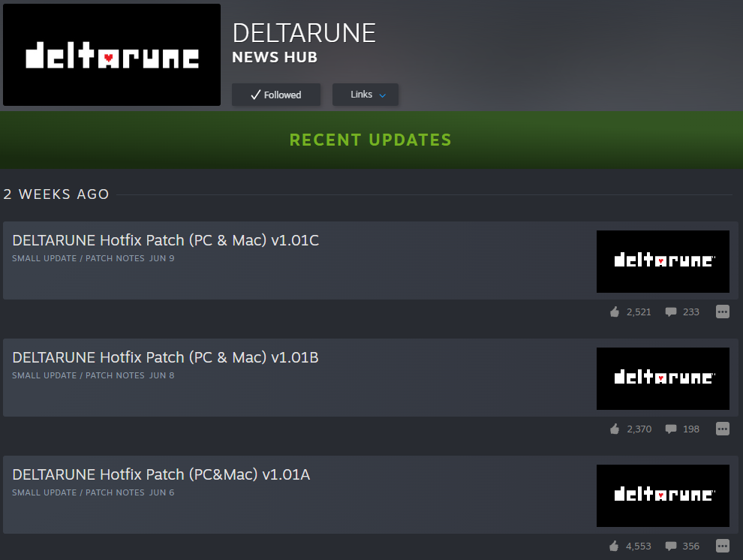This screenshot has width=743, height=560.
Task: Click the DELTARUNE page title
Action: click(x=304, y=33)
